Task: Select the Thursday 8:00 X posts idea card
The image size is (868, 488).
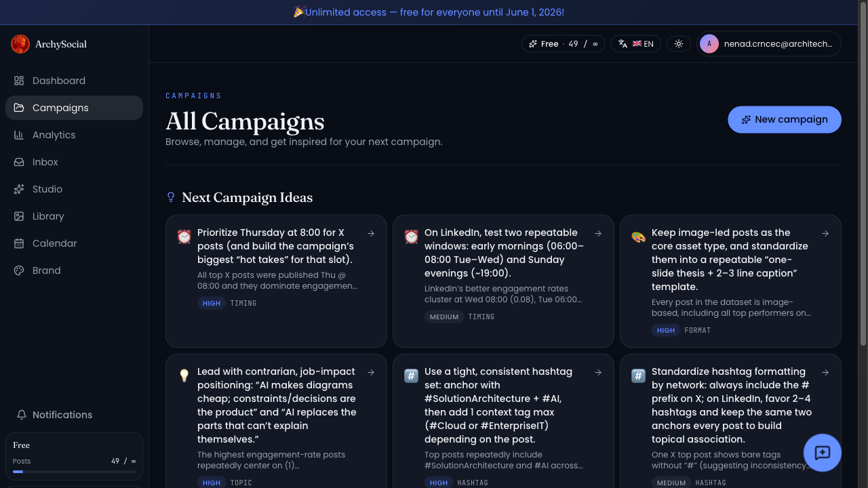Action: click(276, 281)
